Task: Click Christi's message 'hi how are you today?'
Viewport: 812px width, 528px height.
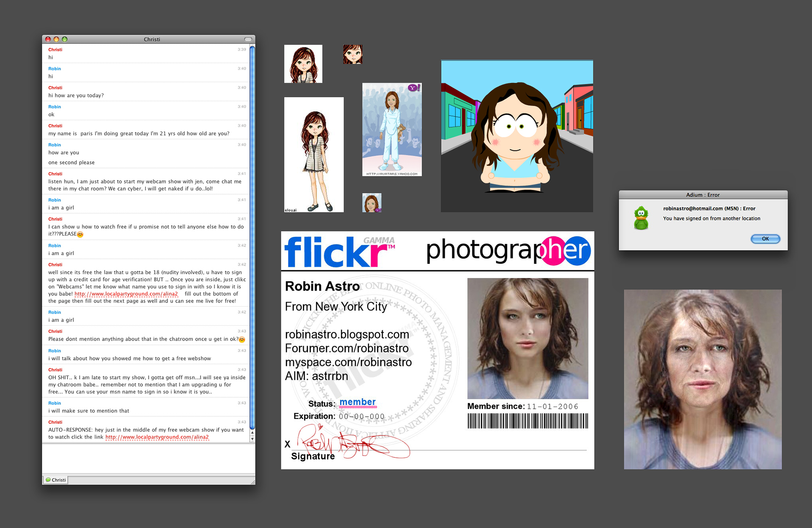Action: (76, 96)
